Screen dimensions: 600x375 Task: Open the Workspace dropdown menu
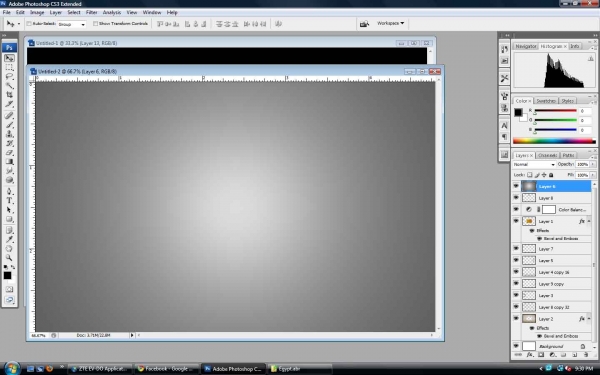tap(390, 23)
